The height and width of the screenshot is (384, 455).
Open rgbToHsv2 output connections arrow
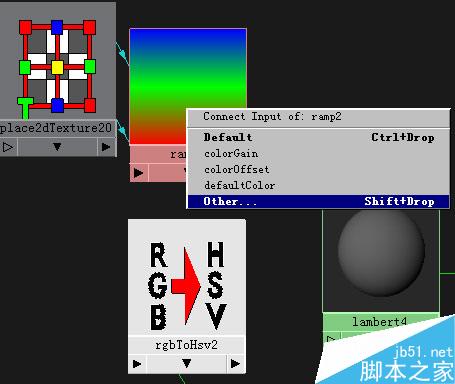click(x=236, y=364)
